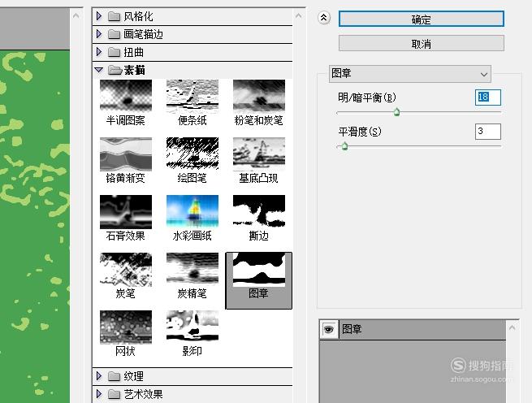Select the 图章 filter thumbnail
The height and width of the screenshot is (403, 532).
(x=259, y=270)
